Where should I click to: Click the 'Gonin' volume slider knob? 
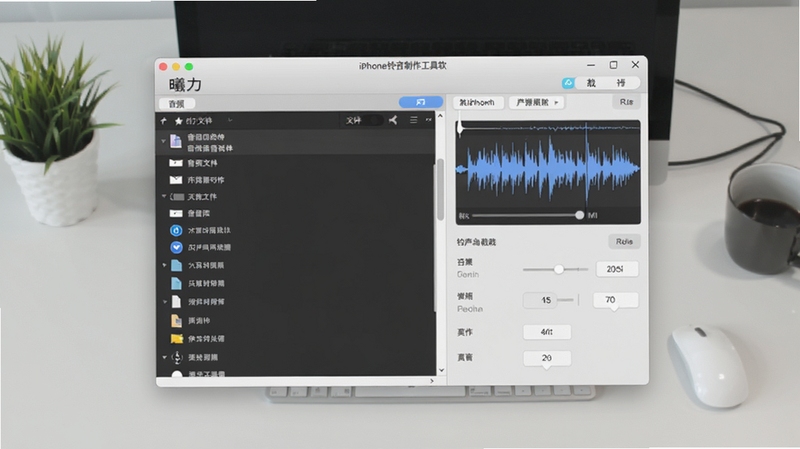pyautogui.click(x=559, y=269)
